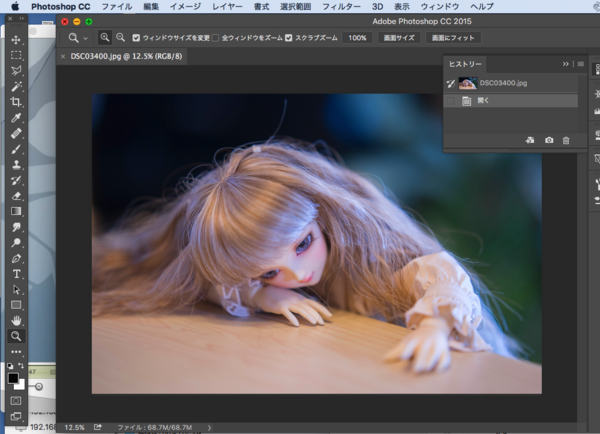This screenshot has height=434, width=600.
Task: Select the Pen tool
Action: (x=16, y=258)
